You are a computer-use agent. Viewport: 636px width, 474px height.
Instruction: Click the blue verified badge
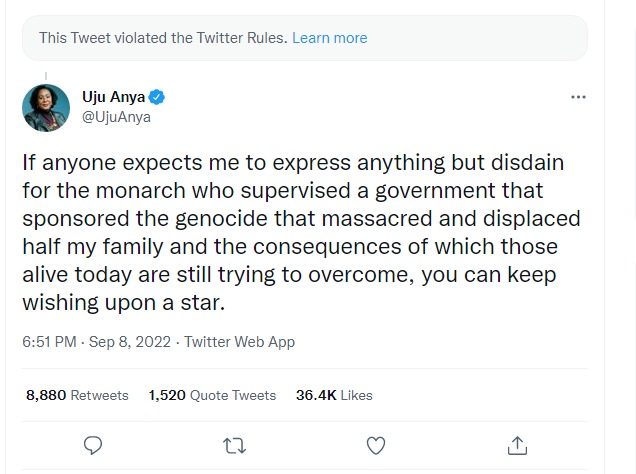pyautogui.click(x=158, y=97)
